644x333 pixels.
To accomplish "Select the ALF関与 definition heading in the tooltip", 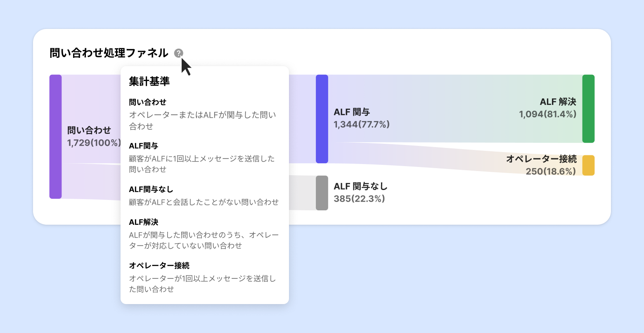I will tap(144, 146).
